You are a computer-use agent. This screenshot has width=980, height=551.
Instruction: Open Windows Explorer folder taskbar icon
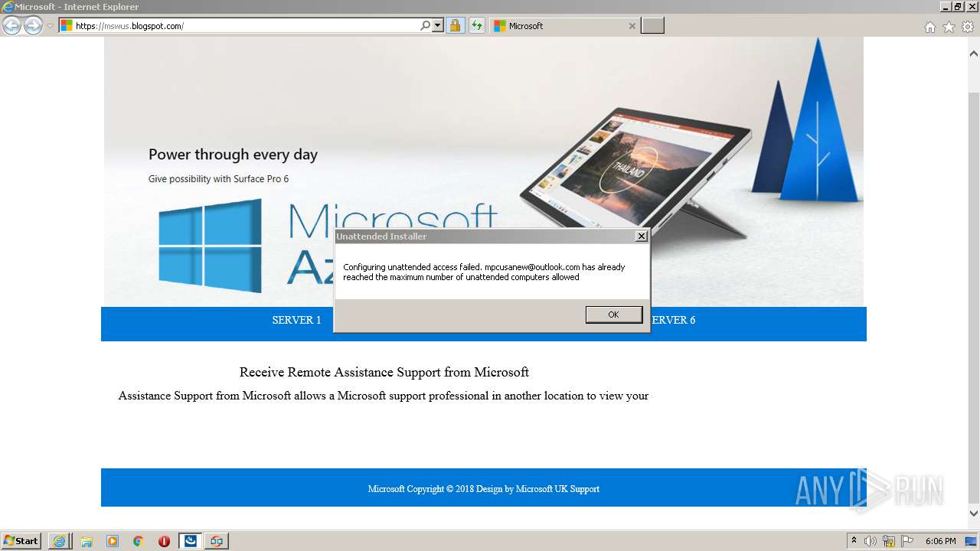(87, 541)
